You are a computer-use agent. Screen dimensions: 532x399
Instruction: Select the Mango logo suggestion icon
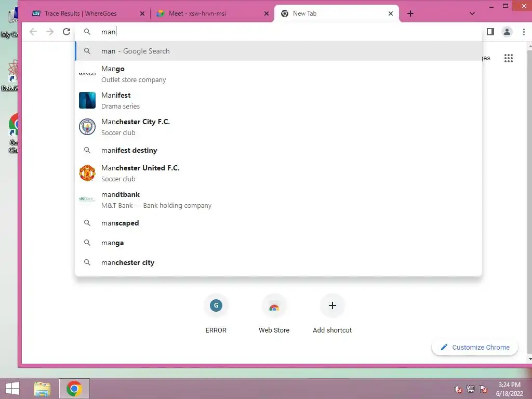tap(87, 74)
